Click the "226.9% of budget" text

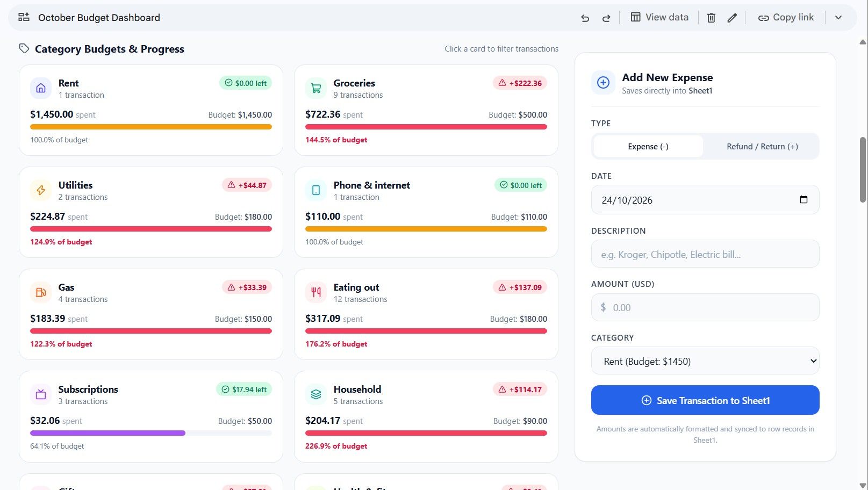tap(336, 446)
